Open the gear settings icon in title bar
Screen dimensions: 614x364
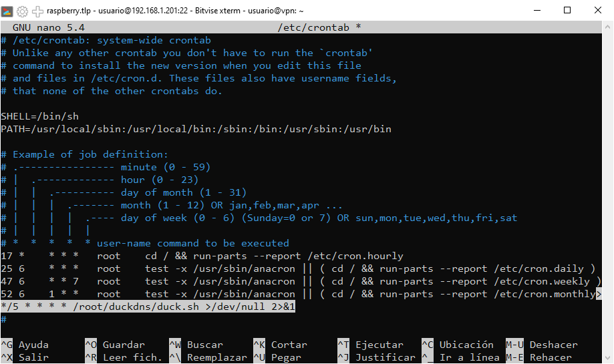pos(22,11)
